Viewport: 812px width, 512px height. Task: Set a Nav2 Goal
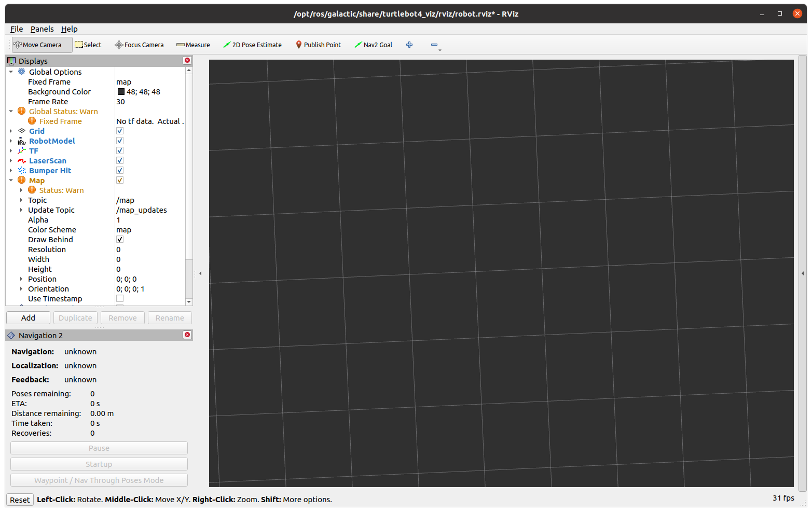tap(373, 45)
